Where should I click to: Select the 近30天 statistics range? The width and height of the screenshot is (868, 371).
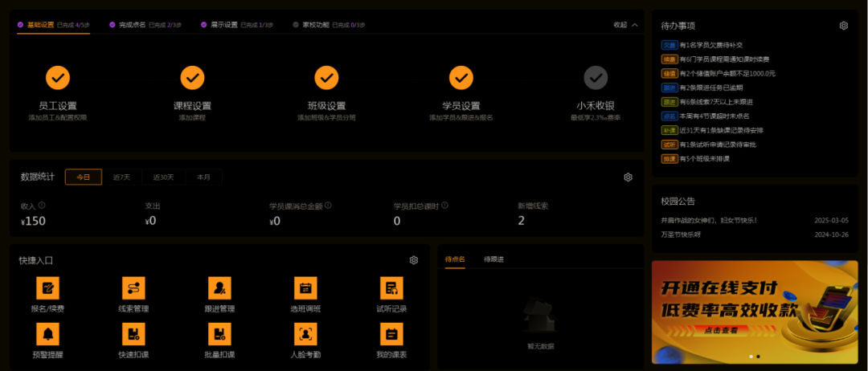coord(163,177)
